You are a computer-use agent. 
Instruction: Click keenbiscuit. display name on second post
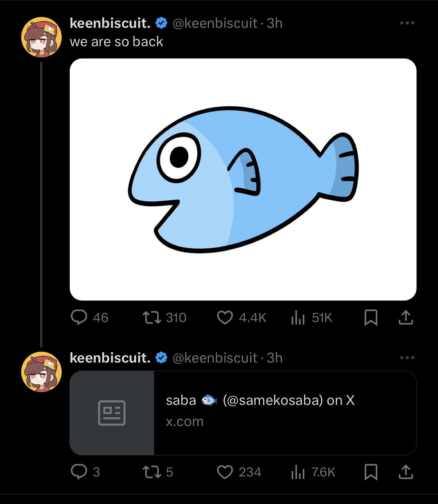(110, 358)
